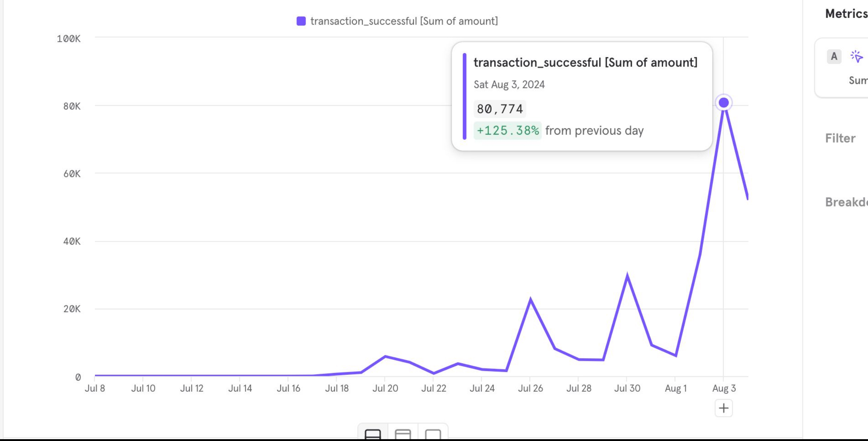Click the purple event cursor icon in Metrics
Viewport: 868px width, 441px height.
[857, 57]
